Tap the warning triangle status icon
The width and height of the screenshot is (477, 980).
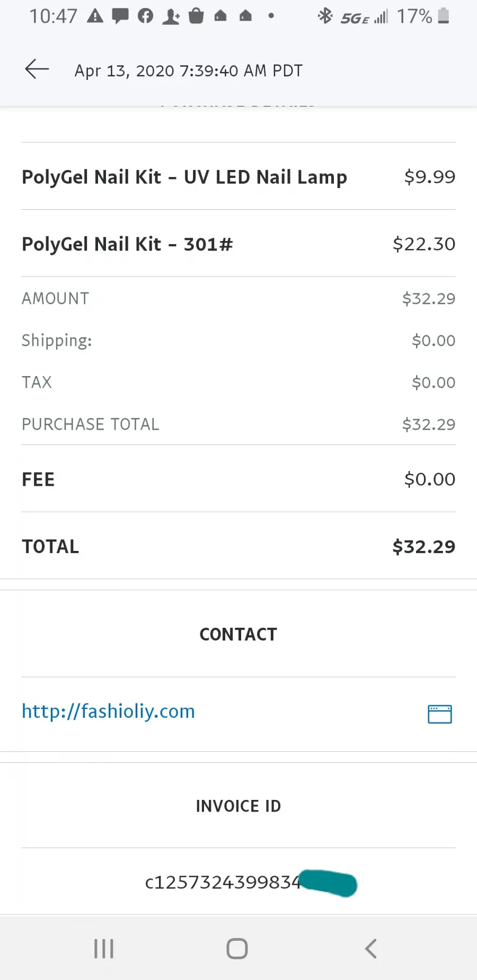pos(95,16)
